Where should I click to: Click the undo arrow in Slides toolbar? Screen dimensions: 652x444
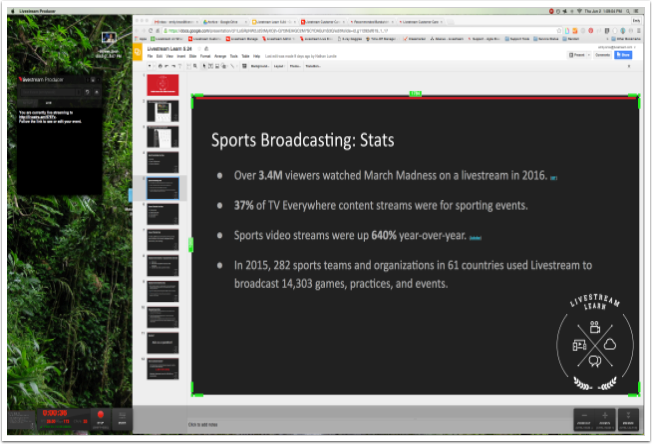click(x=167, y=66)
